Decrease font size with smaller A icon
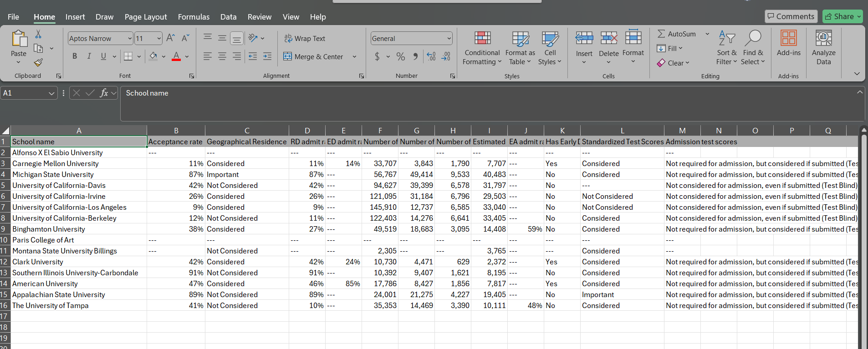868x349 pixels. (185, 38)
